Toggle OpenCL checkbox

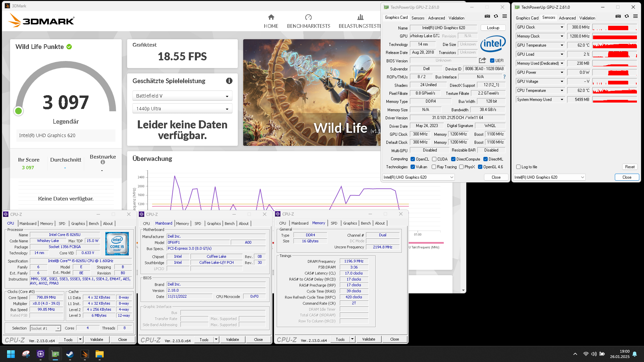pyautogui.click(x=413, y=159)
